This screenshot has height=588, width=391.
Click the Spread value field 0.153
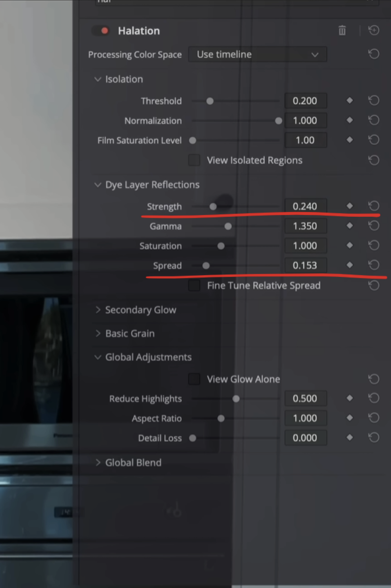305,266
